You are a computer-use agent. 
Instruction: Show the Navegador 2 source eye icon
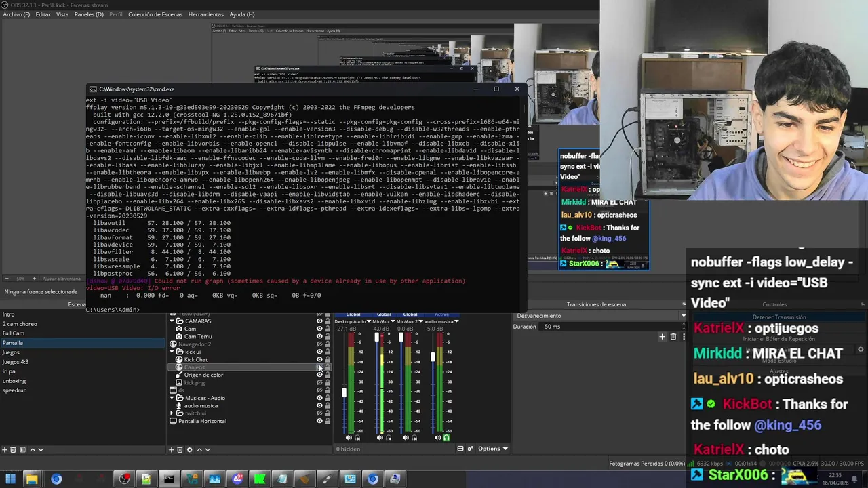pos(319,344)
